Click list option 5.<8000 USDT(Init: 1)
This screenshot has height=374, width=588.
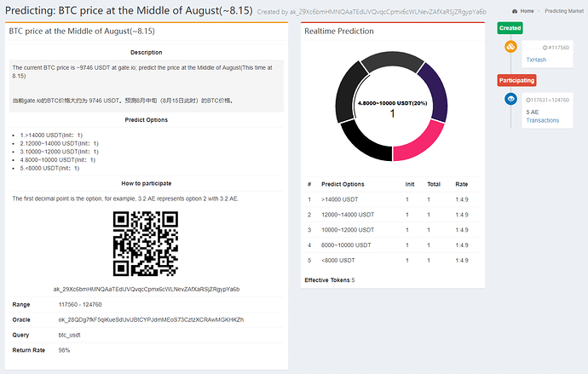pyautogui.click(x=50, y=169)
